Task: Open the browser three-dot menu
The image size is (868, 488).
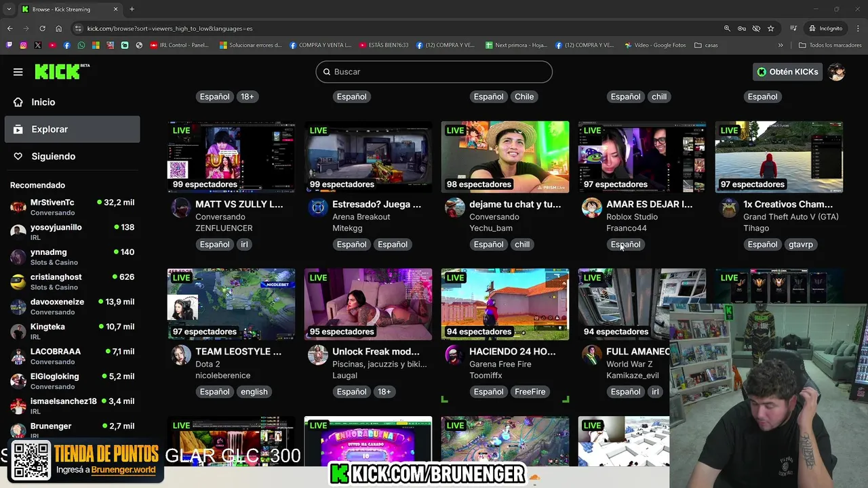Action: pos(857,28)
